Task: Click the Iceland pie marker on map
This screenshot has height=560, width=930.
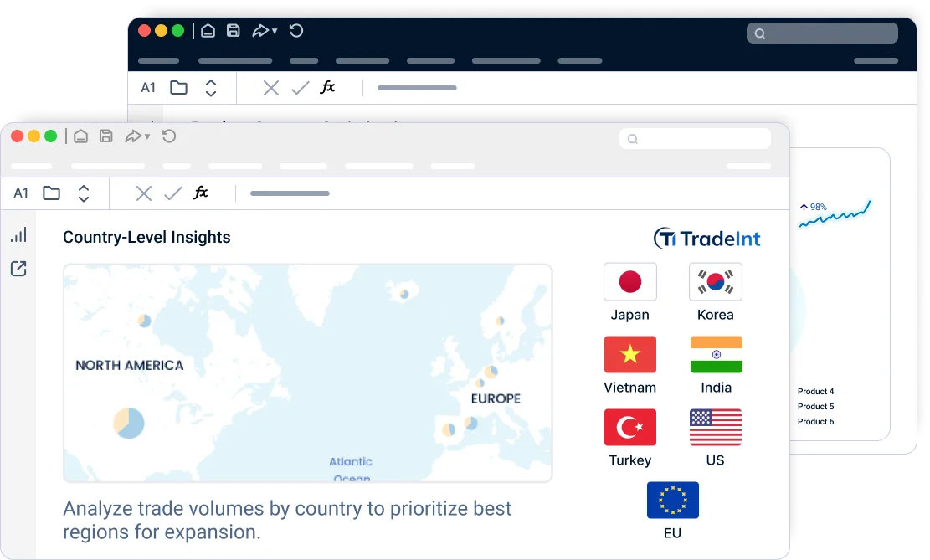Action: [x=404, y=294]
